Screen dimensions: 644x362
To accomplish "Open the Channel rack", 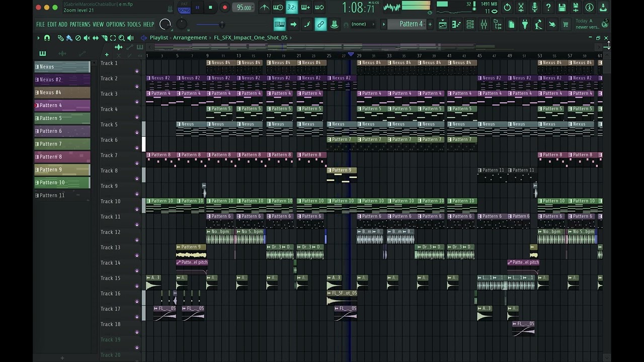I will point(470,24).
